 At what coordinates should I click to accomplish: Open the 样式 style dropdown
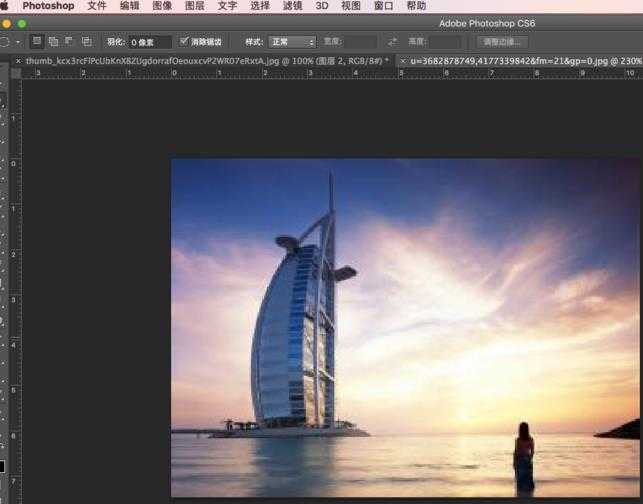click(292, 42)
